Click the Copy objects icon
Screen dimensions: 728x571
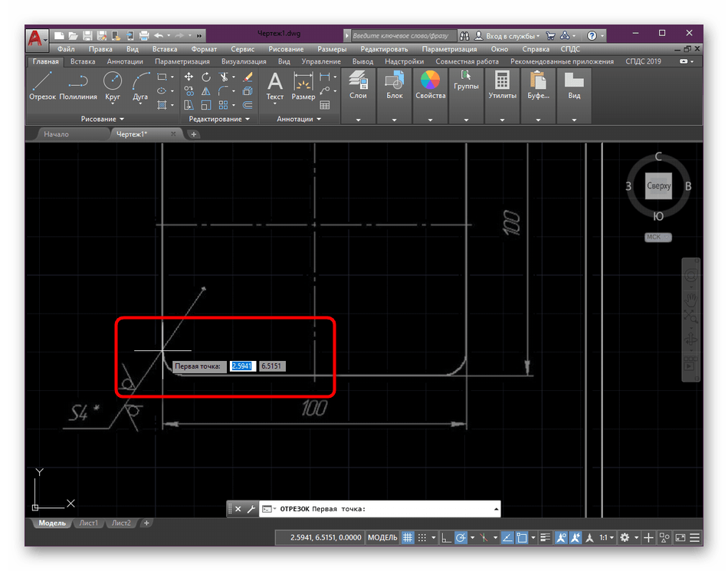click(189, 91)
